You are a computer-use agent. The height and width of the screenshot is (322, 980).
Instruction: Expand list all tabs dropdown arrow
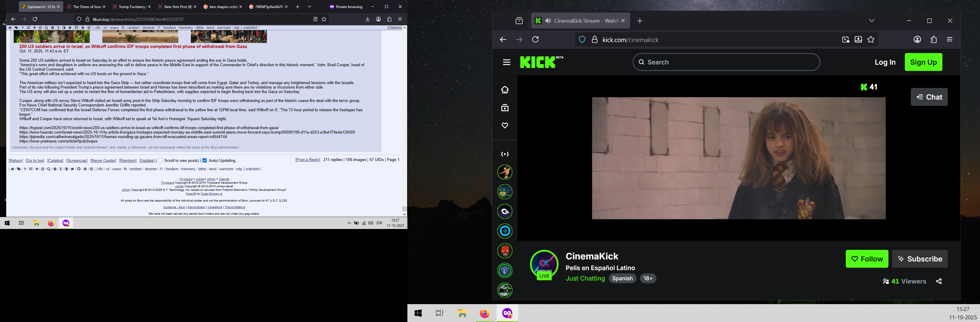click(871, 21)
